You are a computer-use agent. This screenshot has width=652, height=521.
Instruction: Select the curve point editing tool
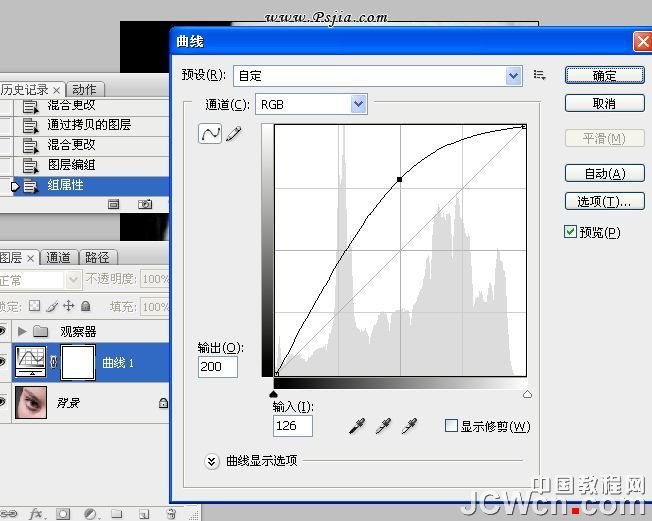click(x=210, y=133)
